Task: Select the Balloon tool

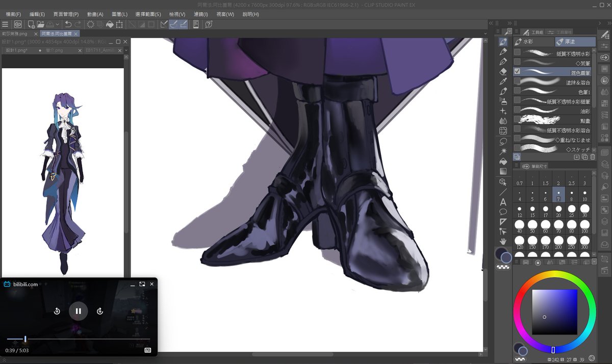Action: click(503, 211)
